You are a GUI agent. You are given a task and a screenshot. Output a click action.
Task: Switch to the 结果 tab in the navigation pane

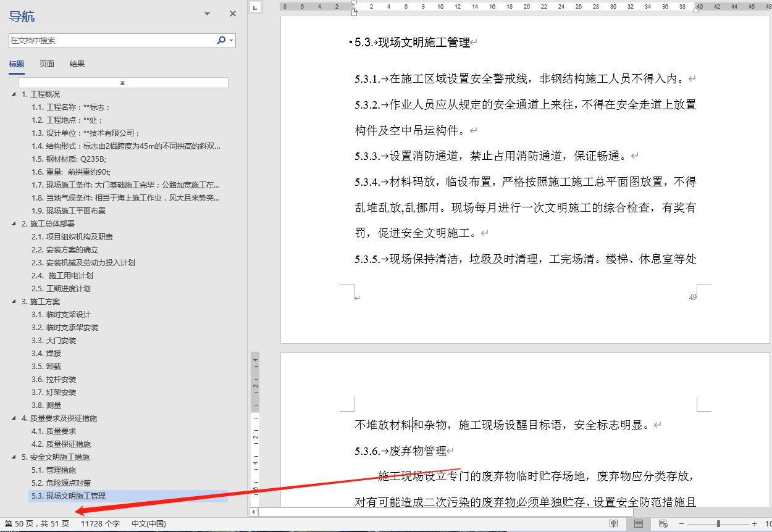coord(76,63)
